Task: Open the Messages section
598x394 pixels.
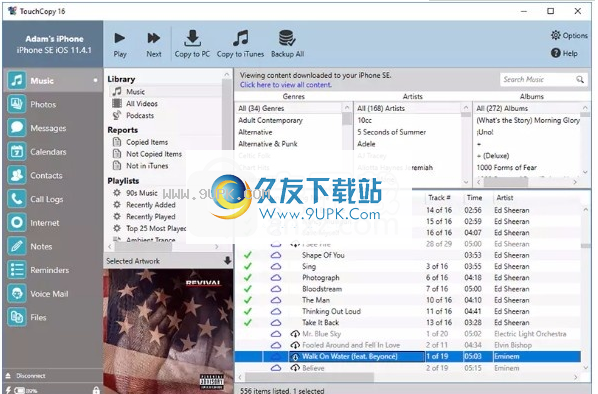Action: [x=52, y=128]
